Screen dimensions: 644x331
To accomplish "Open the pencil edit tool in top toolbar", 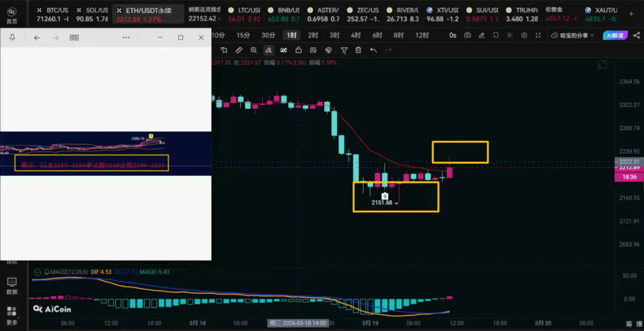I will [x=482, y=35].
